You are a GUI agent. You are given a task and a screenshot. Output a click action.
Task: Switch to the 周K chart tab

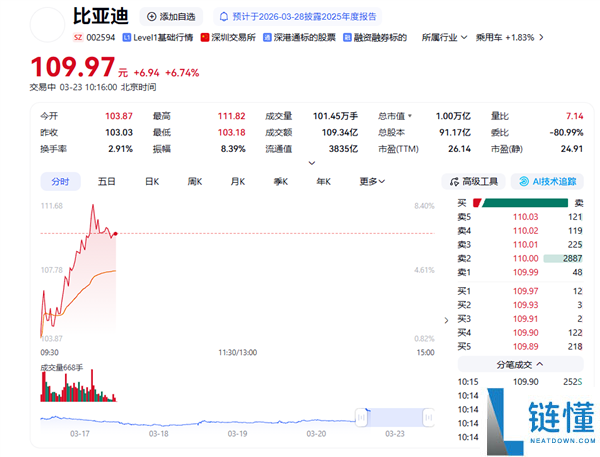point(195,181)
